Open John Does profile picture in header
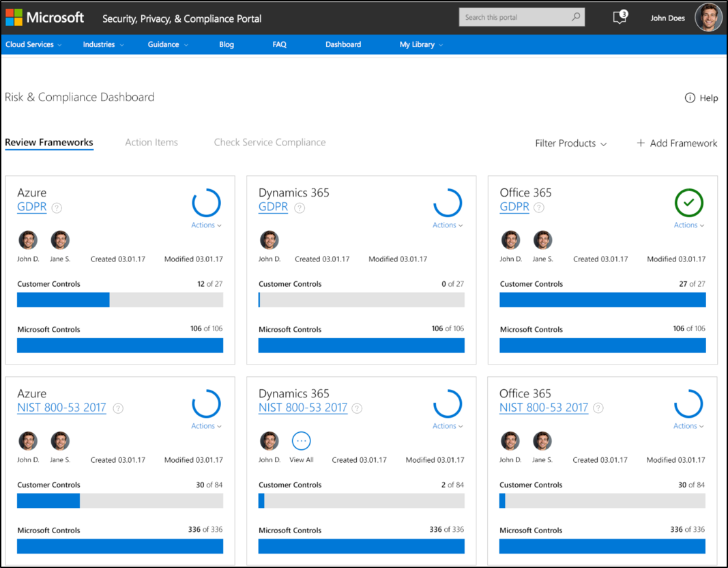Screen dimensions: 728x568 click(708, 18)
